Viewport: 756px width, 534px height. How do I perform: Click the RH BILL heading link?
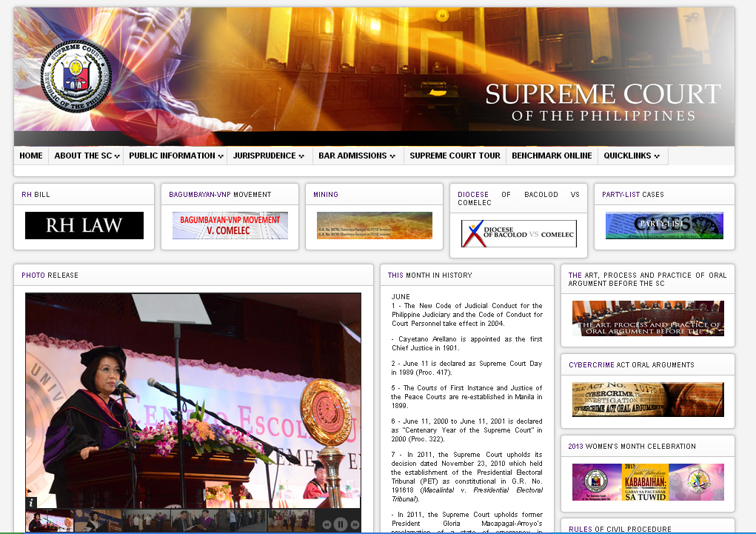36,194
